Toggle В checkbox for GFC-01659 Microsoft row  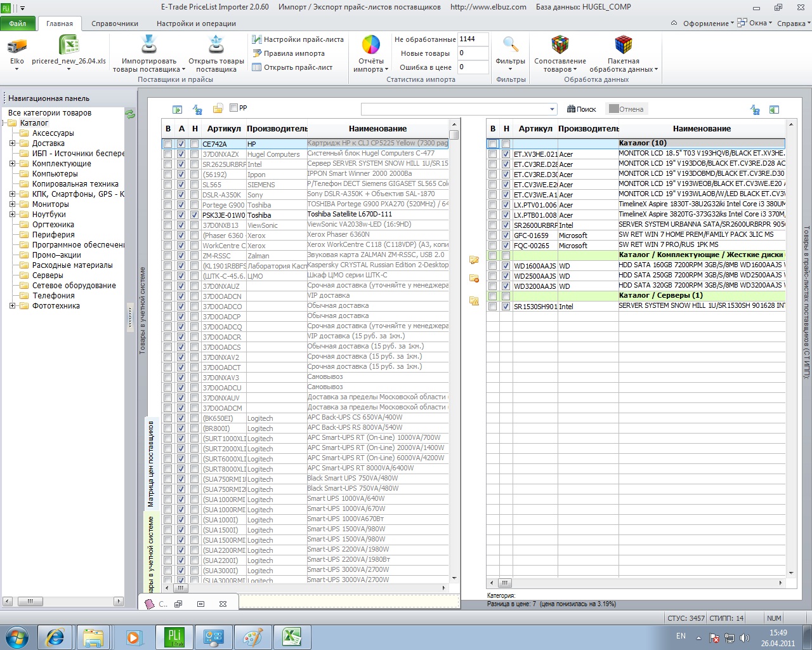492,235
